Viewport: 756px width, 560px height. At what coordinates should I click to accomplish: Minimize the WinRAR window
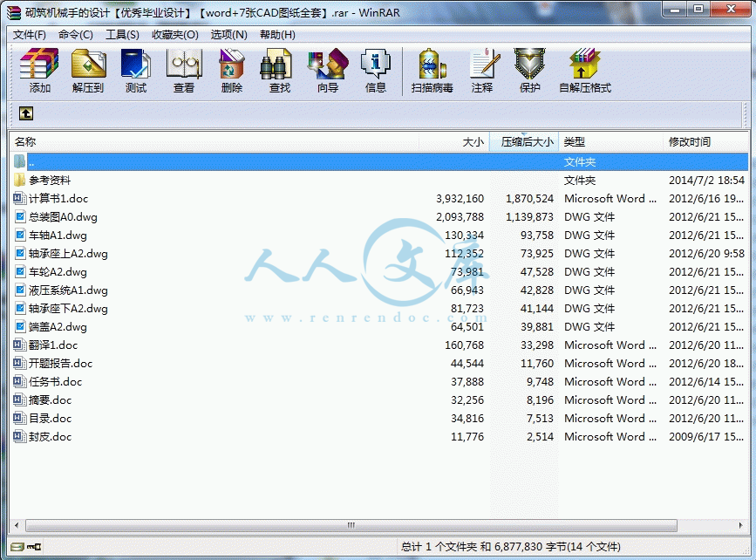[675, 10]
